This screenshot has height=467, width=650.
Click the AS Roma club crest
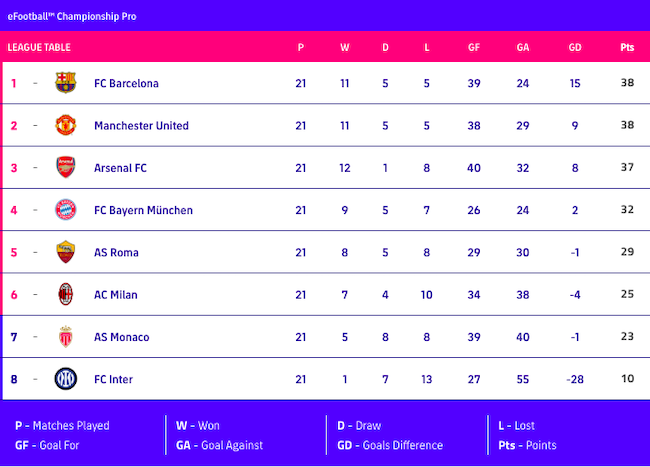(66, 253)
